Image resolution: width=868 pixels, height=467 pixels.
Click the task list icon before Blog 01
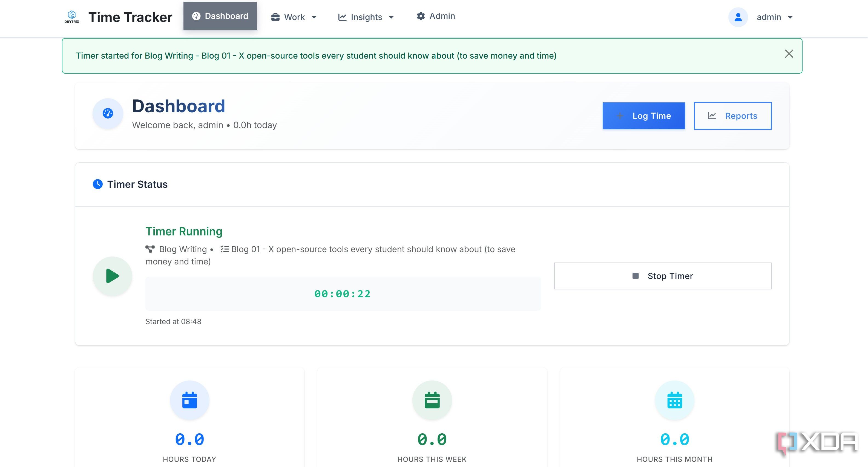[225, 249]
